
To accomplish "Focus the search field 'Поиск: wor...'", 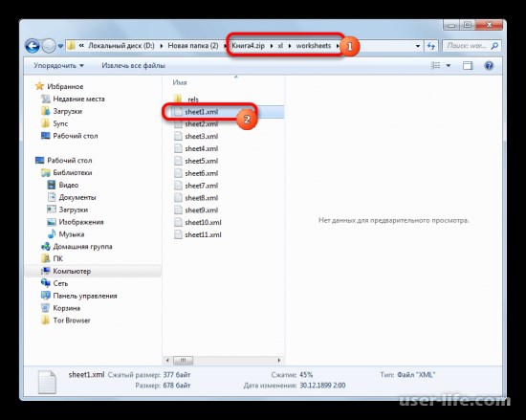I will point(467,46).
